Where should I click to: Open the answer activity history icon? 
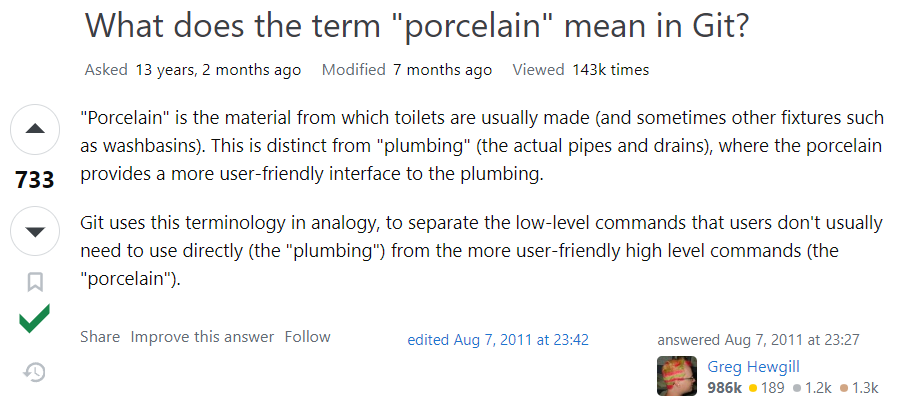(x=35, y=372)
